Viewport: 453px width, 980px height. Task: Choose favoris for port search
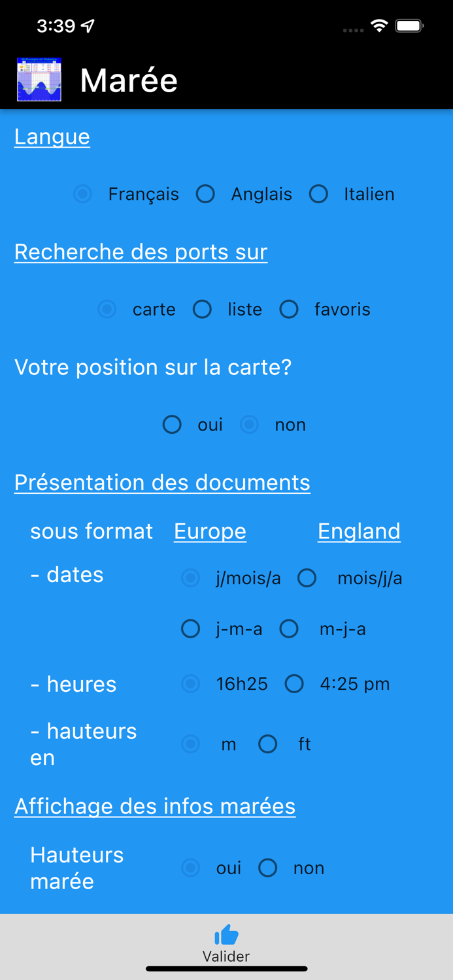(289, 309)
